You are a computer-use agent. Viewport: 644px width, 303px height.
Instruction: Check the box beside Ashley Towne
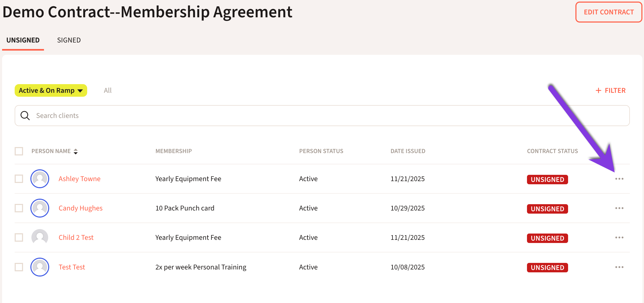[19, 179]
